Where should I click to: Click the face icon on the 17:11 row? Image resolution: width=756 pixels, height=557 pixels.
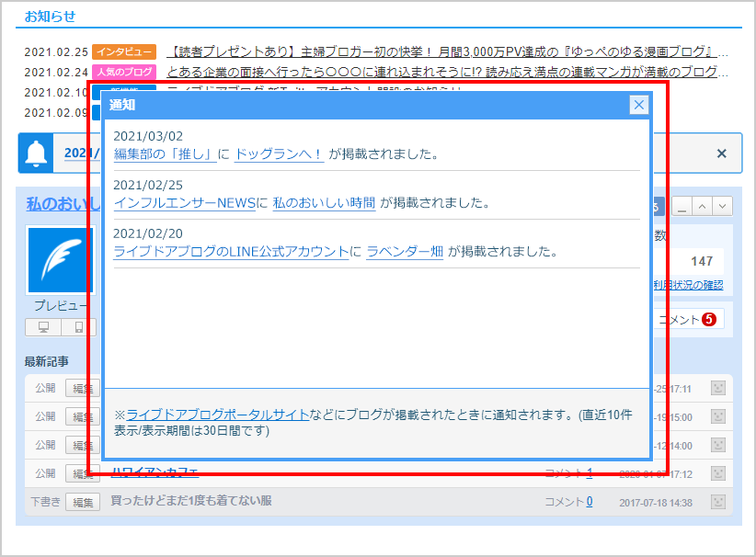pos(718,388)
